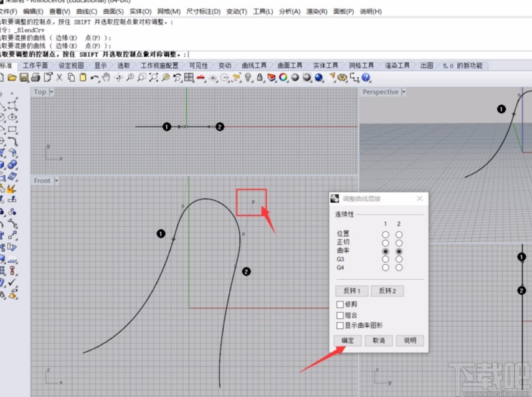This screenshot has height=397, width=532.
Task: Click the light bulb Hide objects icon
Action: click(248, 77)
